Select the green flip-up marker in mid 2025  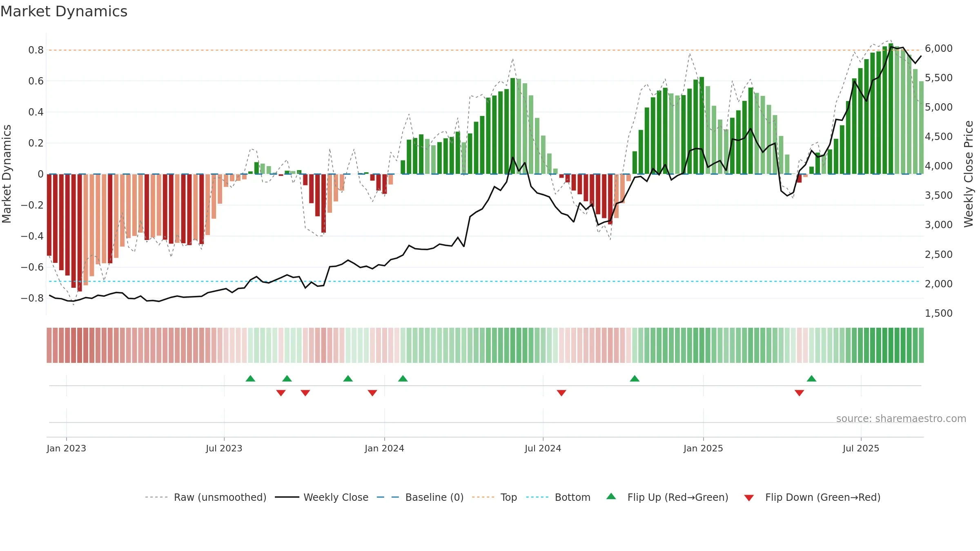811,378
